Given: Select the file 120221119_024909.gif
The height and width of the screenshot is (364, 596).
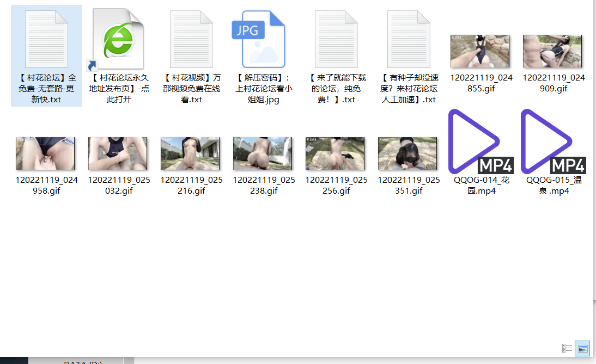Looking at the screenshot, I should point(552,52).
